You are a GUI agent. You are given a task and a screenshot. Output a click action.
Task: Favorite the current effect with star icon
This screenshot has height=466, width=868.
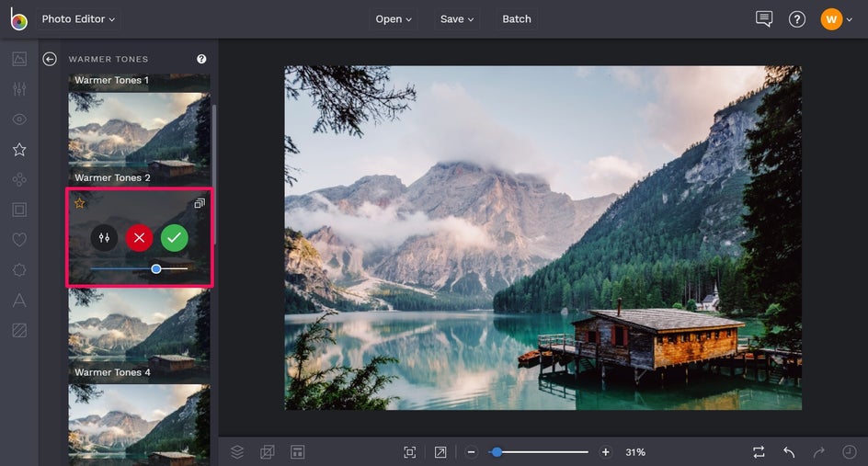[80, 203]
